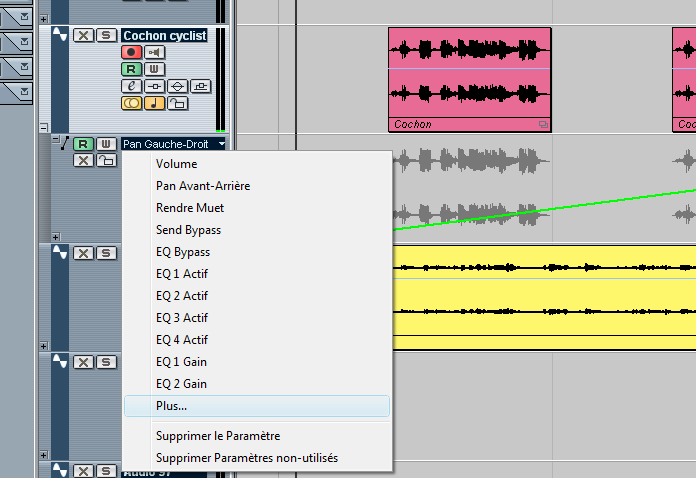Viewport: 696px width, 478px height.
Task: Choose Volume from the parameter menu
Action: (x=176, y=164)
